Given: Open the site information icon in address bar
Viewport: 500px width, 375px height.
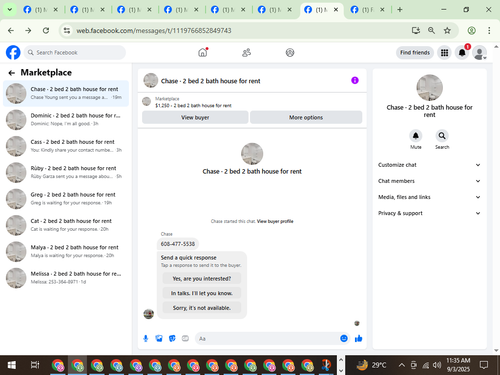Looking at the screenshot, I should tap(67, 31).
